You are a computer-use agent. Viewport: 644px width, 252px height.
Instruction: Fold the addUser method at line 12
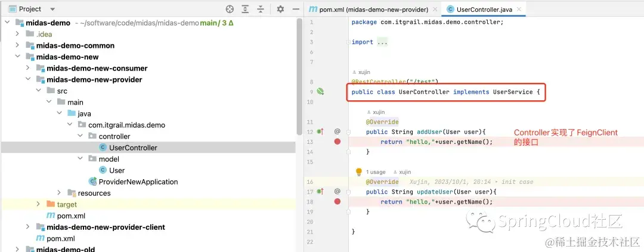[x=348, y=131]
